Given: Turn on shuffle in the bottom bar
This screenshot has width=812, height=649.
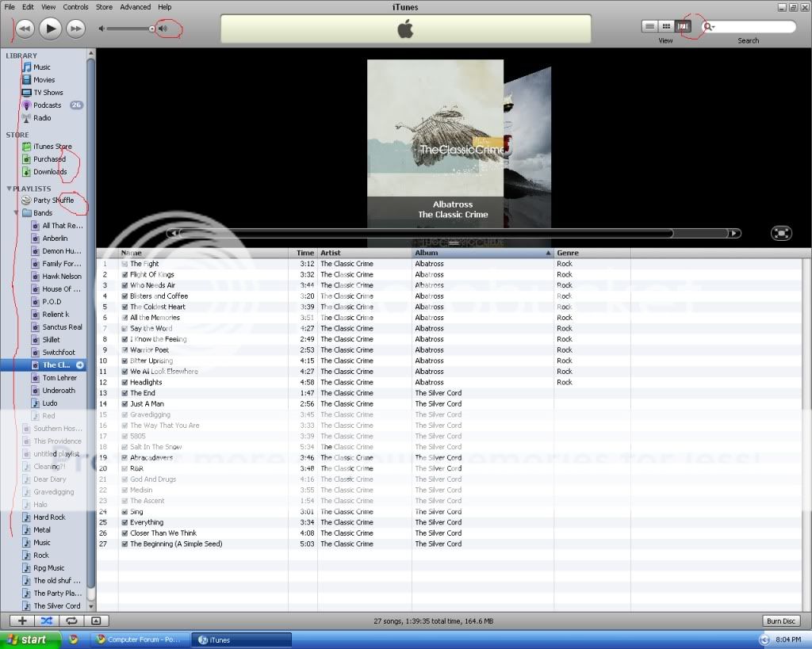Looking at the screenshot, I should pyautogui.click(x=47, y=621).
